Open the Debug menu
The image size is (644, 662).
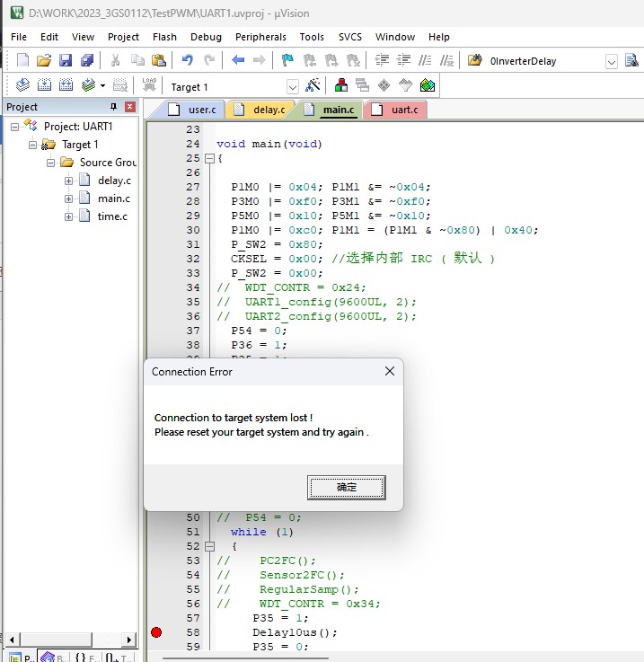pos(206,37)
